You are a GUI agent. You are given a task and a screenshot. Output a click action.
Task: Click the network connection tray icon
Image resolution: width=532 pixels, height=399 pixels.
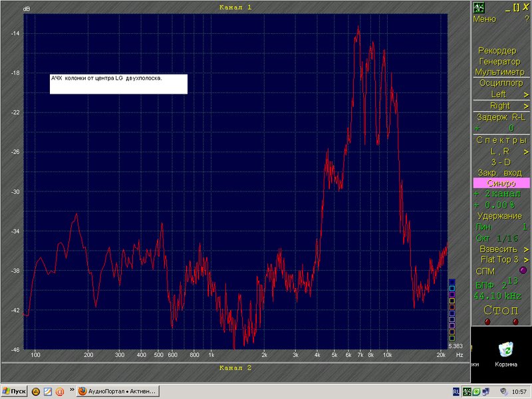tap(486, 392)
